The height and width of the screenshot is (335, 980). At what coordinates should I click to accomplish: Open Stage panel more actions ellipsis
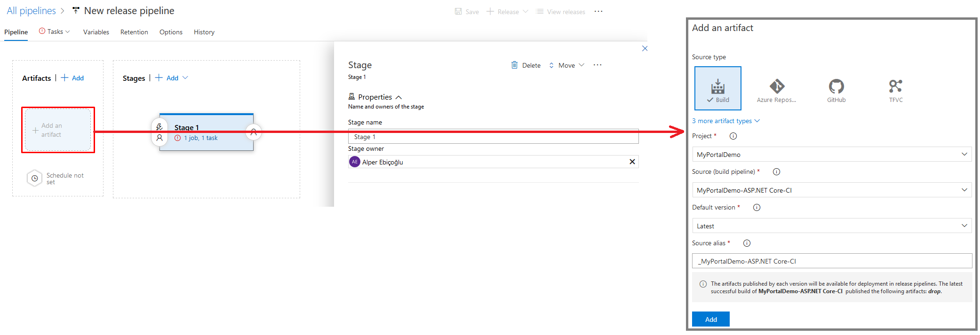(598, 65)
